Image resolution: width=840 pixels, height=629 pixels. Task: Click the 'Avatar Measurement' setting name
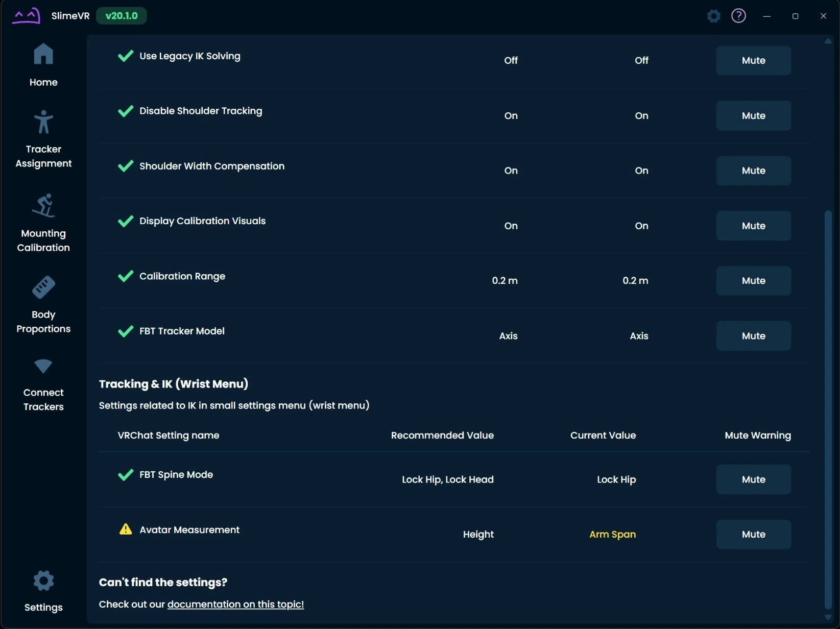click(189, 530)
